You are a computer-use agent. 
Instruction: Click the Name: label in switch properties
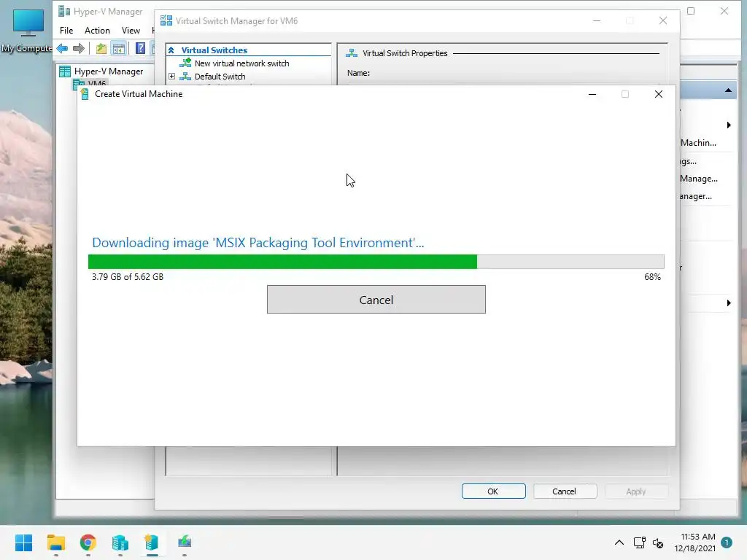pyautogui.click(x=358, y=73)
